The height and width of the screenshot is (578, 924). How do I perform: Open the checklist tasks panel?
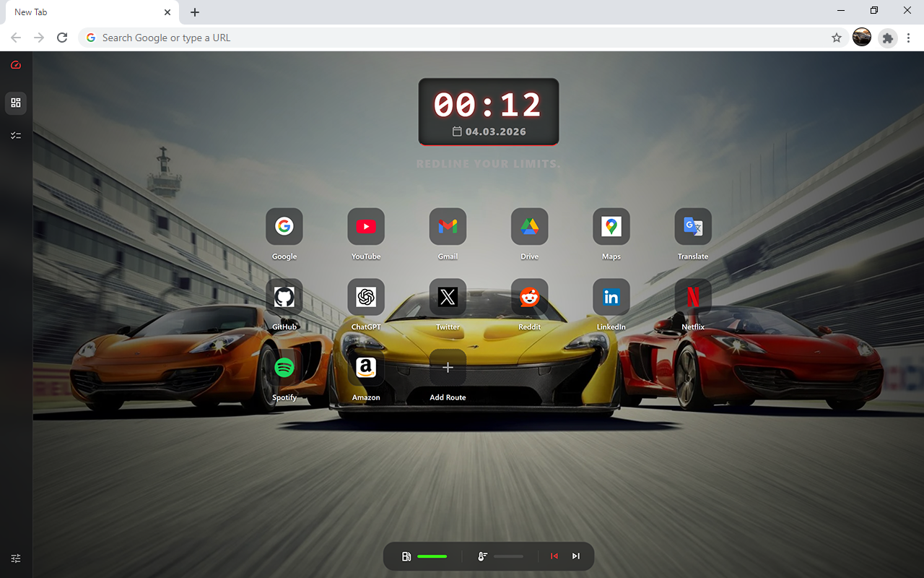16,135
